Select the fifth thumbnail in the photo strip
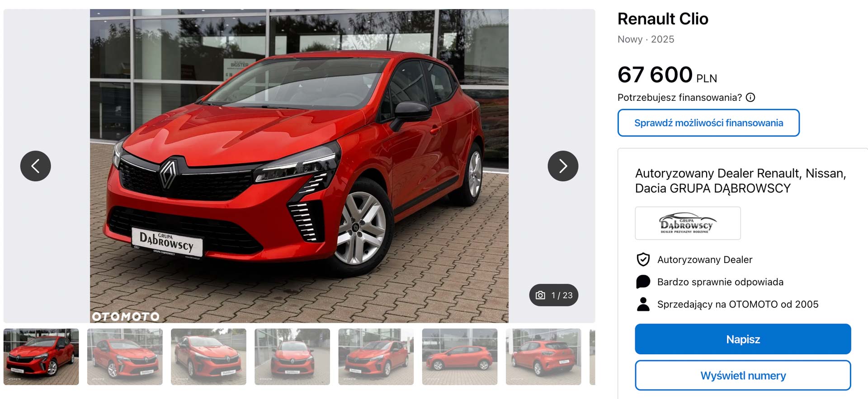The width and height of the screenshot is (868, 399). pyautogui.click(x=376, y=357)
